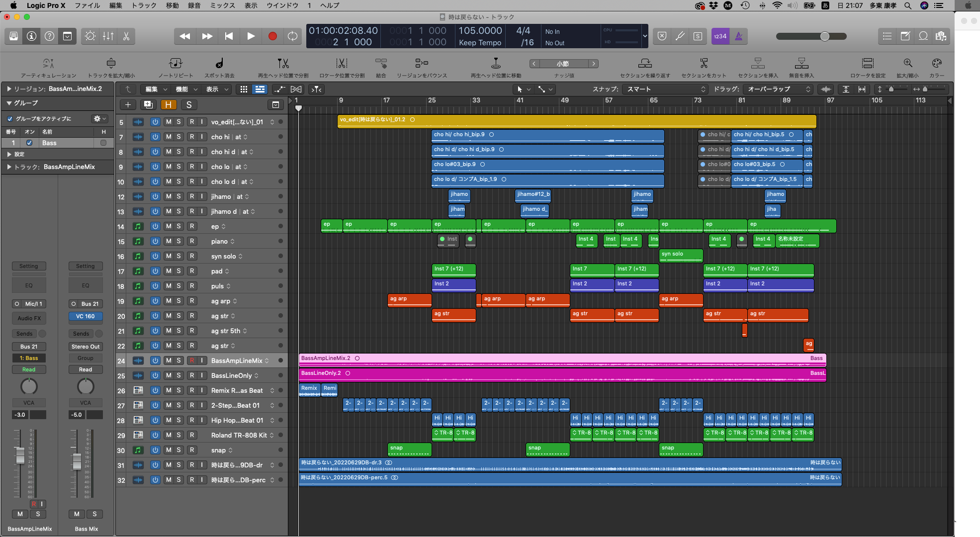Adjust the master volume slider
This screenshot has height=537, width=980.
pyautogui.click(x=824, y=36)
